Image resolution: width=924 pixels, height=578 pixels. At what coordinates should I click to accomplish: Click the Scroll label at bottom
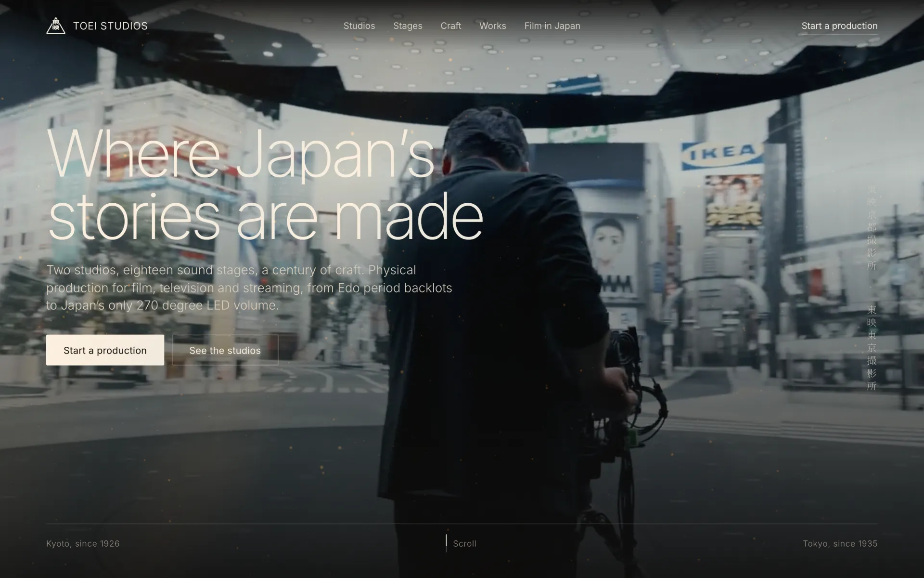click(x=464, y=543)
